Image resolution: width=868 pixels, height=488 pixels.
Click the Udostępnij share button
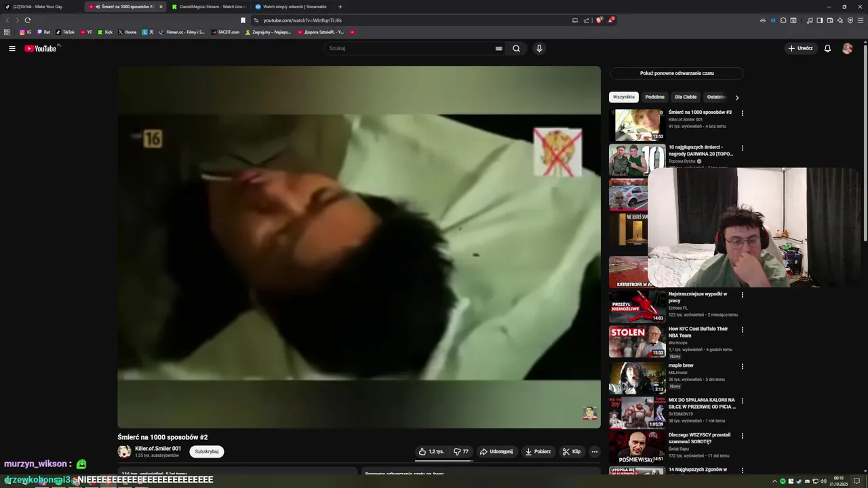(x=496, y=451)
